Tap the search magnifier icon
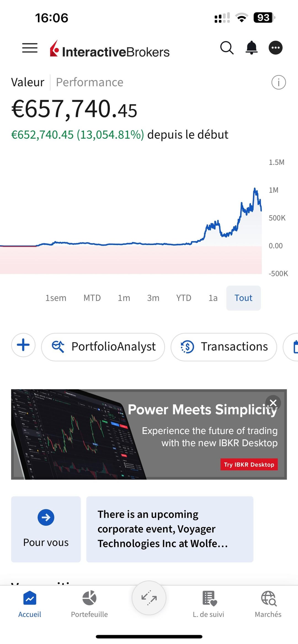Screen dimensions: 298x644 pyautogui.click(x=227, y=48)
